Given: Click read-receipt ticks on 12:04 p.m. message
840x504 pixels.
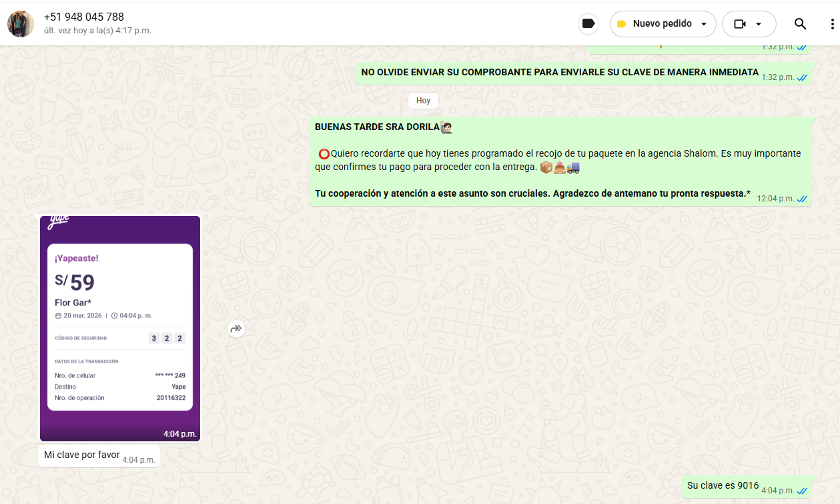Looking at the screenshot, I should [802, 199].
